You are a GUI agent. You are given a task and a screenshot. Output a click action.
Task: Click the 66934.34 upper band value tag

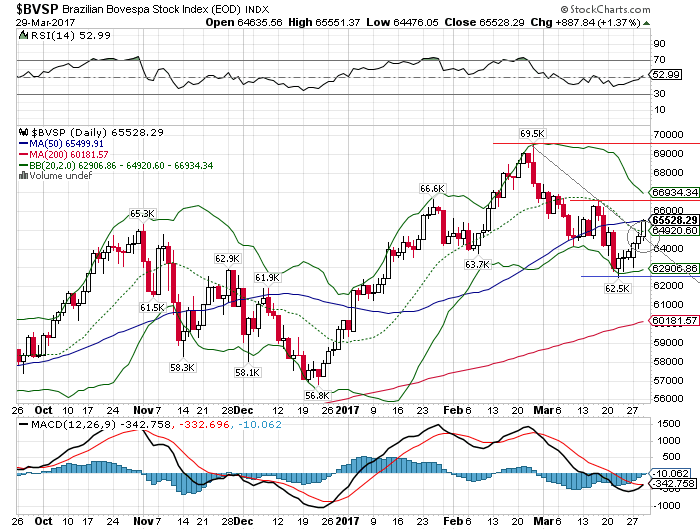tap(674, 192)
